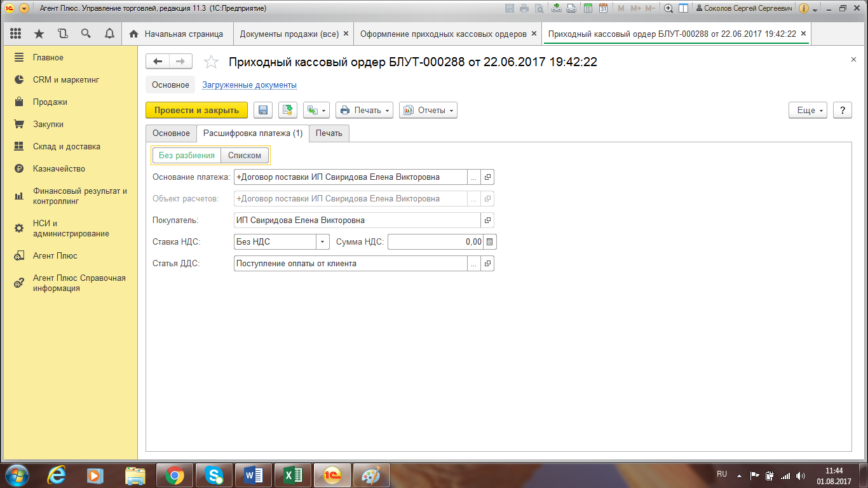The width and height of the screenshot is (868, 488).
Task: Expand the Ставка НДС dropdown
Action: [x=323, y=241]
